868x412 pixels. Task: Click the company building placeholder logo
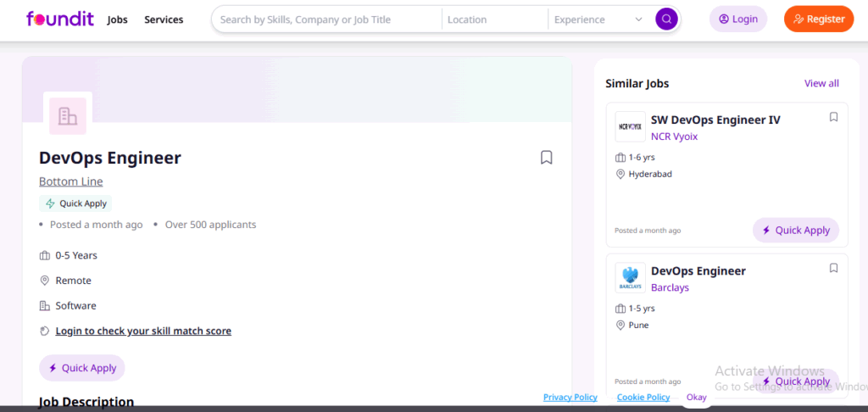click(x=68, y=116)
